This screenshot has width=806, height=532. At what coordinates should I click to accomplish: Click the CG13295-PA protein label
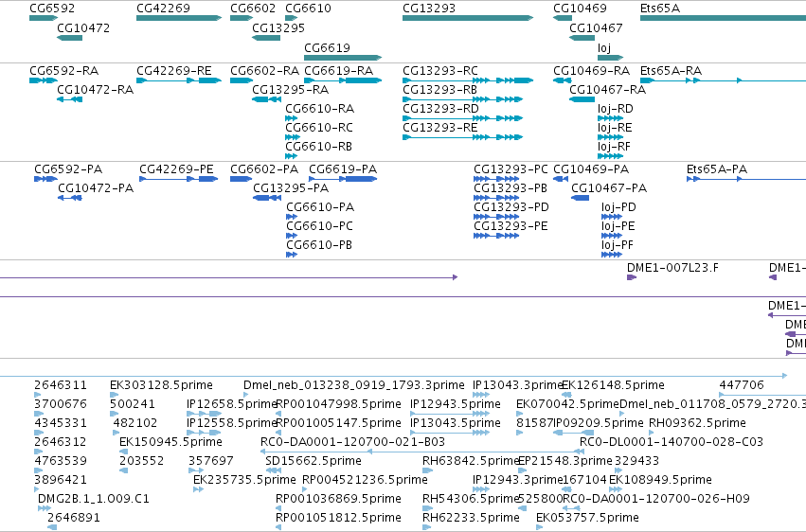(291, 188)
